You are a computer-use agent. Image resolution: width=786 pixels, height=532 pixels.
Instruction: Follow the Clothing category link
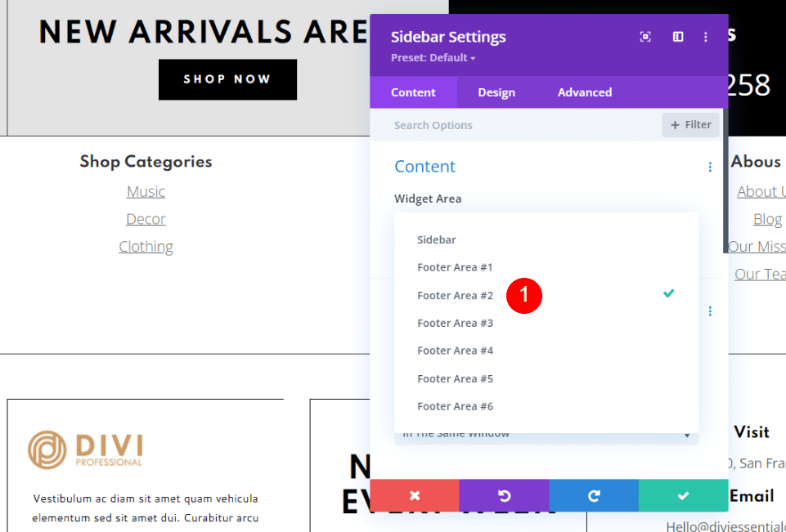pyautogui.click(x=146, y=247)
